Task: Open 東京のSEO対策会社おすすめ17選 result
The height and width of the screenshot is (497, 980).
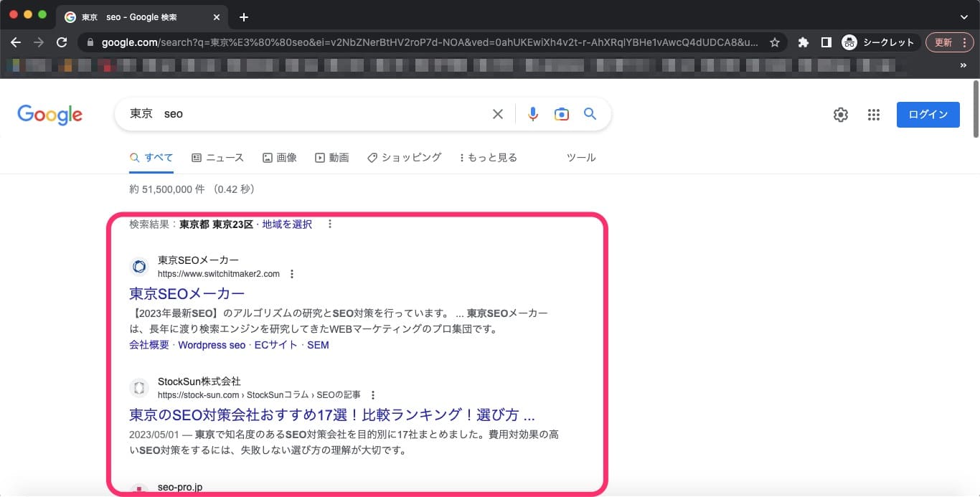Action: pos(332,415)
